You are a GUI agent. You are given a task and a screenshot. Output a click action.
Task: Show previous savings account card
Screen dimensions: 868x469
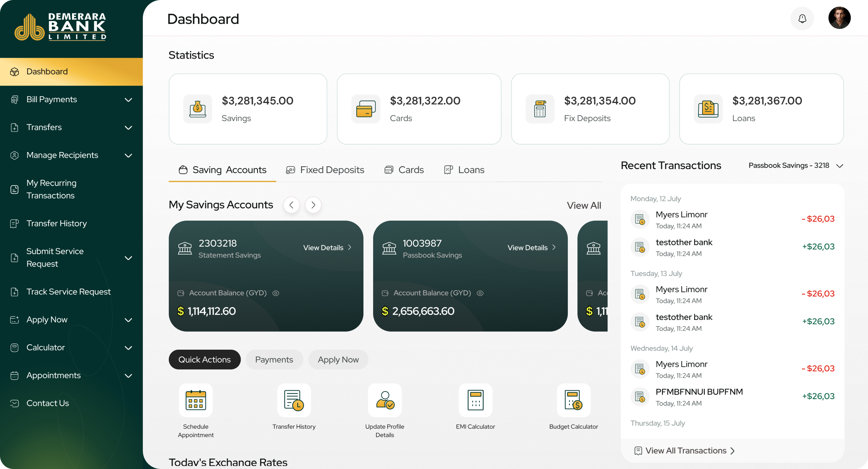[x=291, y=205]
